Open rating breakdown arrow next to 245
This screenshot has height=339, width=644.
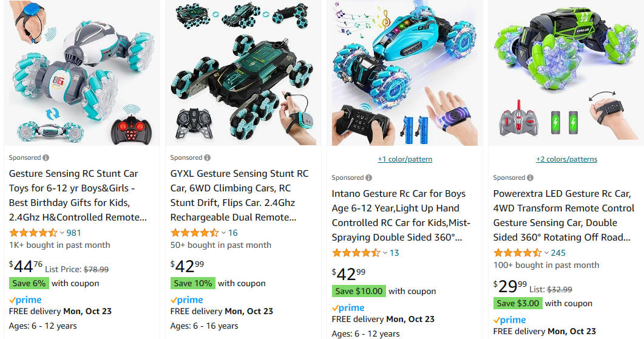(x=546, y=253)
